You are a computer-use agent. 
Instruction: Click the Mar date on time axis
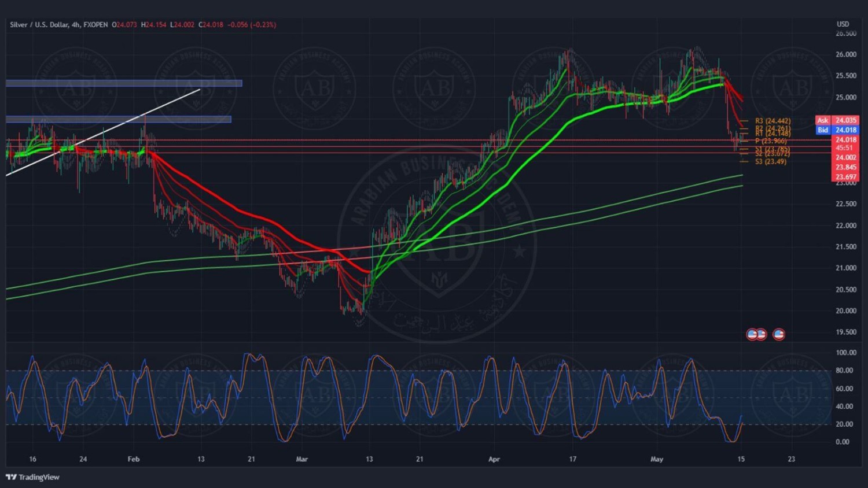tap(301, 459)
